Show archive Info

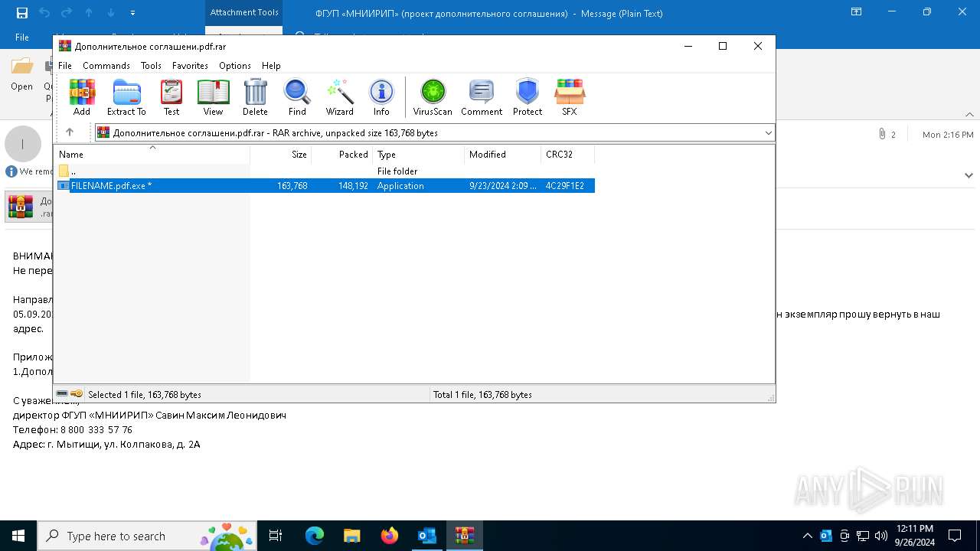coord(381,97)
